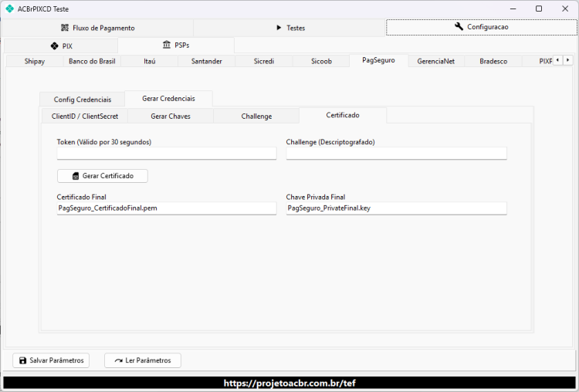
Task: Click the arrow icon on Ler Parâmetros
Action: [119, 360]
